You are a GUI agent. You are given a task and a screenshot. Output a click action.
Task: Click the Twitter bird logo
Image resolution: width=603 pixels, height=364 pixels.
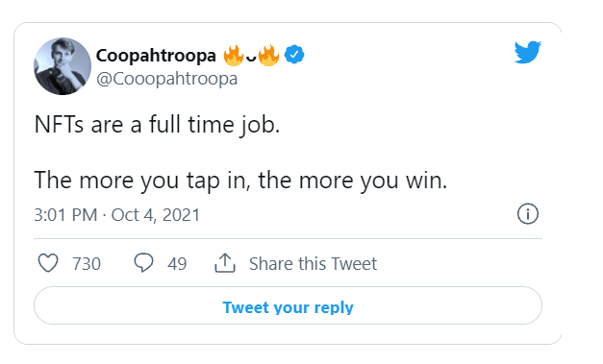click(x=528, y=52)
